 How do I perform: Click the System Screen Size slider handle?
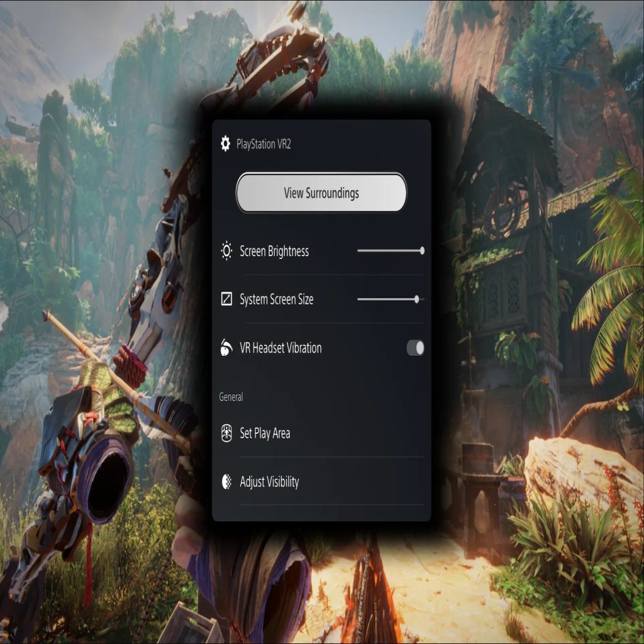tap(417, 299)
